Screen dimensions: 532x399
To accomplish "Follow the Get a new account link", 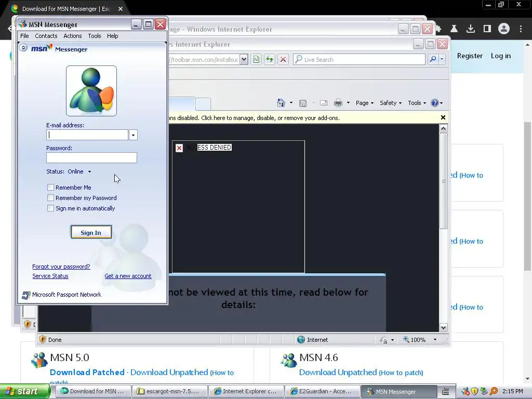I will [x=128, y=276].
